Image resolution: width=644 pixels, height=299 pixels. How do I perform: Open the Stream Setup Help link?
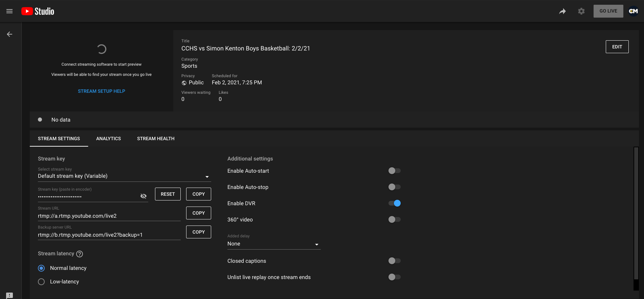coord(102,91)
